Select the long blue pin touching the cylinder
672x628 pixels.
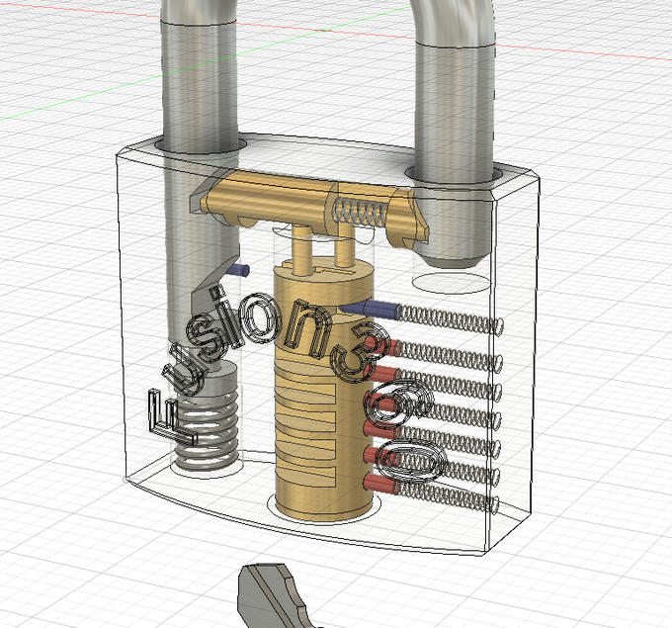(x=370, y=309)
